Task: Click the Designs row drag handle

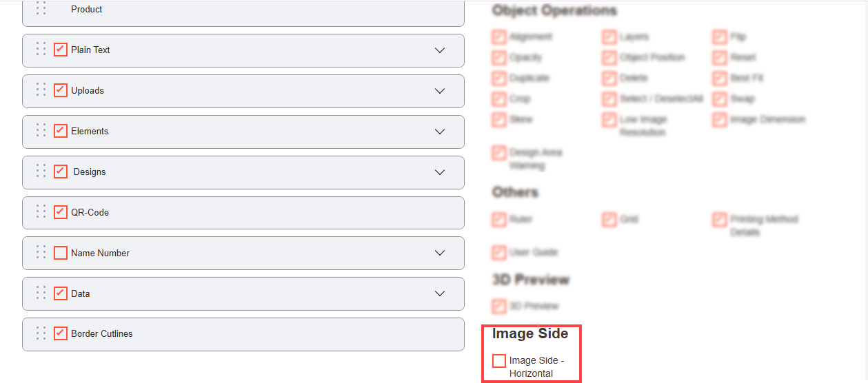Action: click(x=41, y=172)
